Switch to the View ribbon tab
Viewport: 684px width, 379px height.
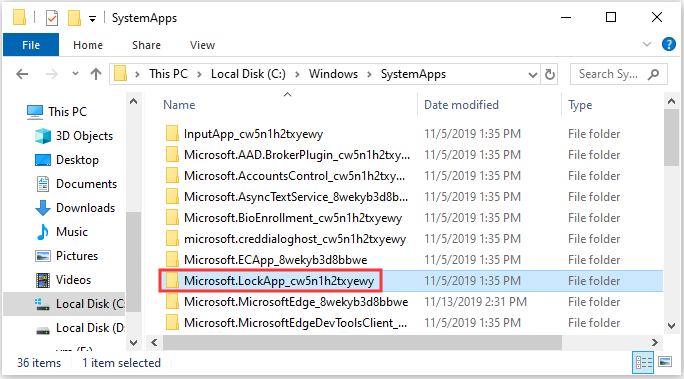click(202, 45)
